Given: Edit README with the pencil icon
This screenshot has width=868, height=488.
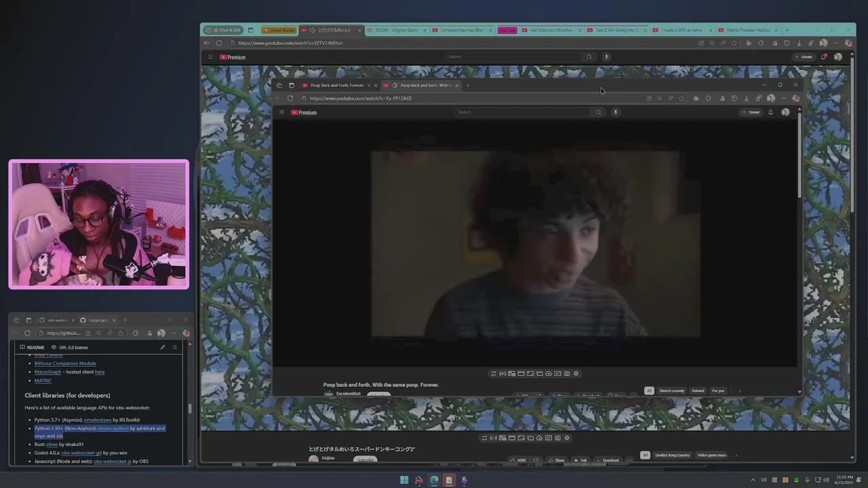Looking at the screenshot, I should click(x=162, y=347).
